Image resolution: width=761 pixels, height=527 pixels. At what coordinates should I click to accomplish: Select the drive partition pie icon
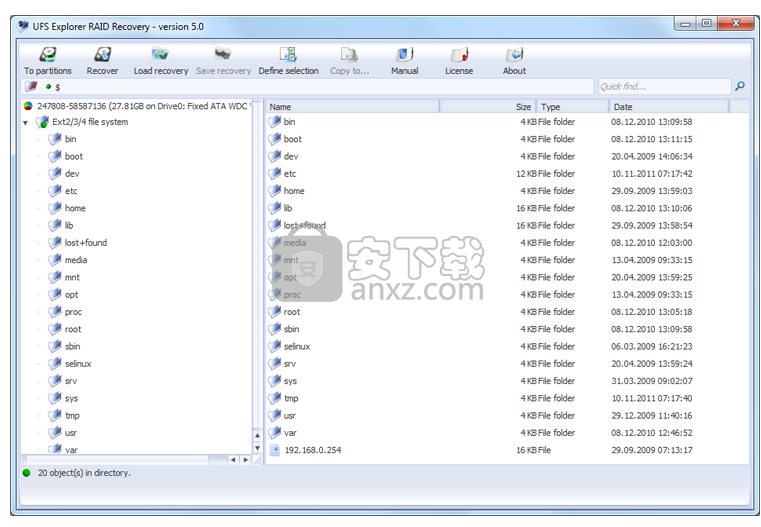[x=28, y=106]
